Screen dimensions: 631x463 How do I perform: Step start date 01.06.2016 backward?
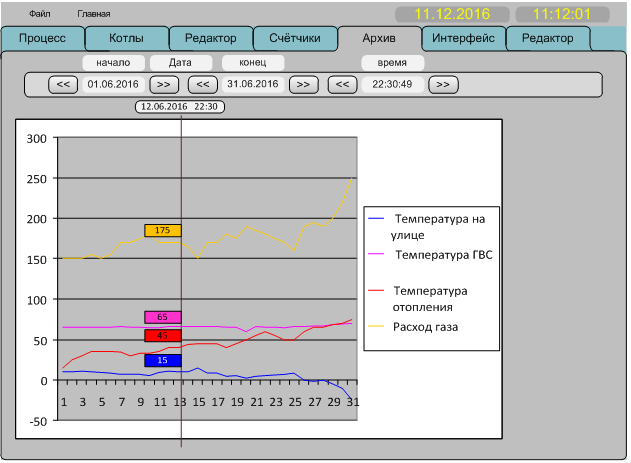[x=62, y=84]
